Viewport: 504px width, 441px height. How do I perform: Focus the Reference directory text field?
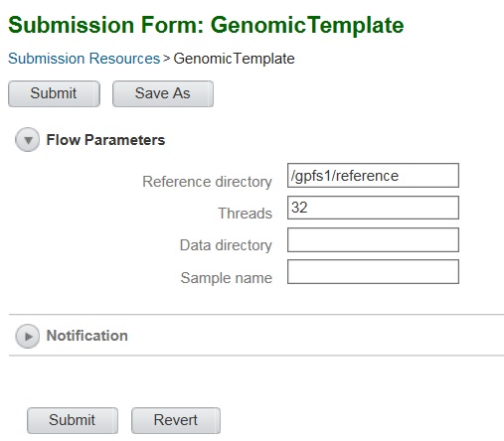tap(373, 176)
